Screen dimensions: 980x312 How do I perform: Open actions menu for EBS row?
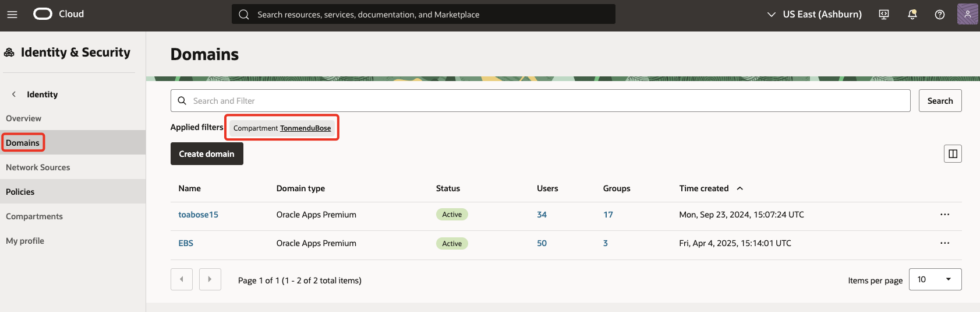coord(944,243)
